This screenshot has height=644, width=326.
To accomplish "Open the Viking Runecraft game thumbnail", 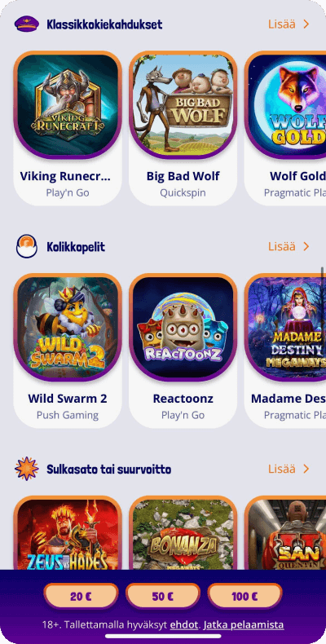I will tap(68, 104).
